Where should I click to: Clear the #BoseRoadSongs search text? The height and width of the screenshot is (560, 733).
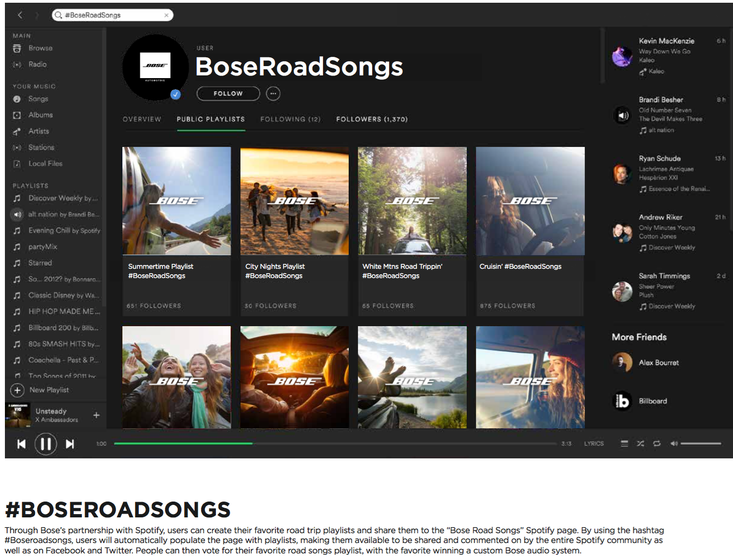166,15
